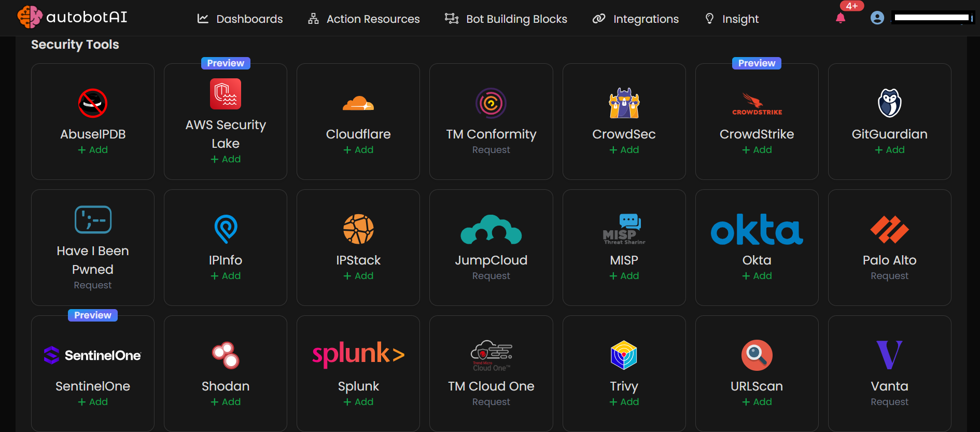Add the MISP integration

click(624, 276)
